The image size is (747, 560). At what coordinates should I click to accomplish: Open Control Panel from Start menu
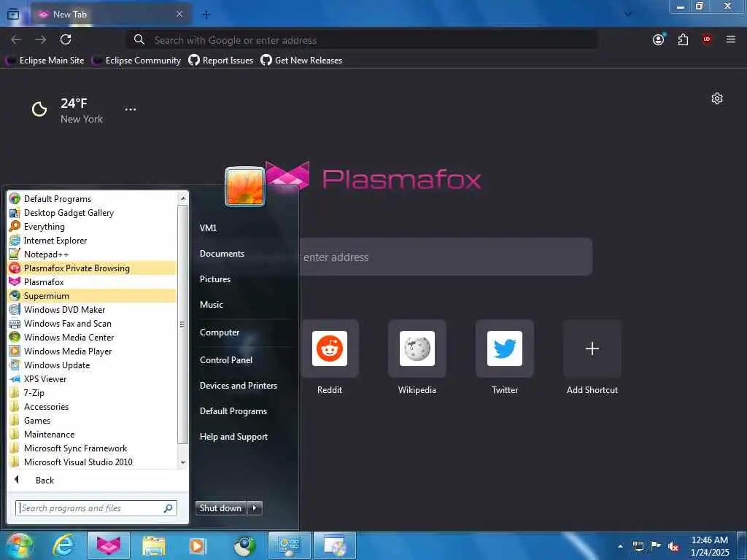(226, 360)
